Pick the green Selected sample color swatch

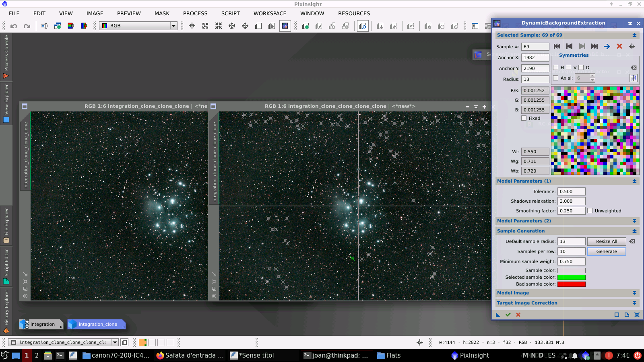coord(571,277)
